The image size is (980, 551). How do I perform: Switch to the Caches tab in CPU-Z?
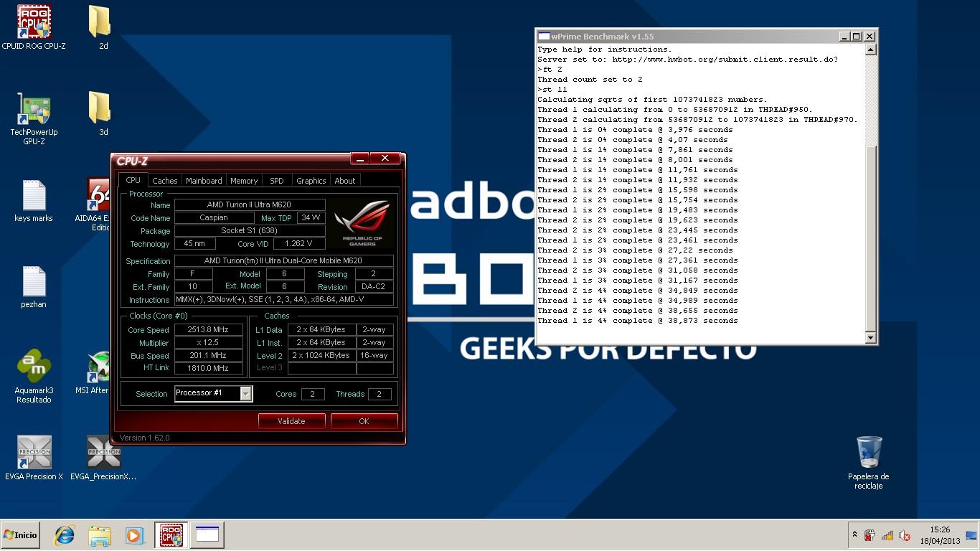pyautogui.click(x=165, y=181)
